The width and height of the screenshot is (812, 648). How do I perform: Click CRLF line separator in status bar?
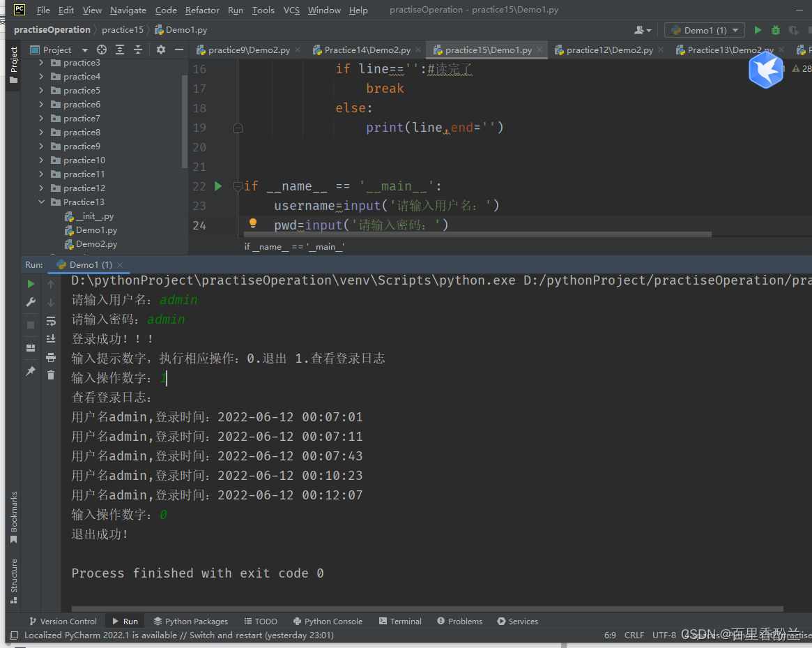[634, 635]
